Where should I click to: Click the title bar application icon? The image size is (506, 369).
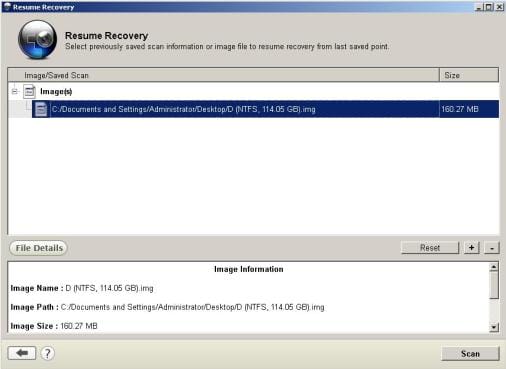pyautogui.click(x=7, y=7)
